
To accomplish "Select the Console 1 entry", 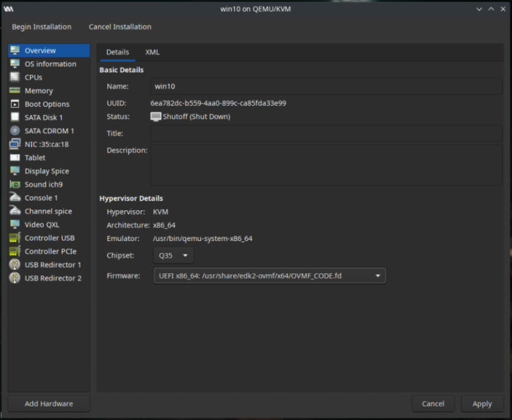I will (49, 198).
